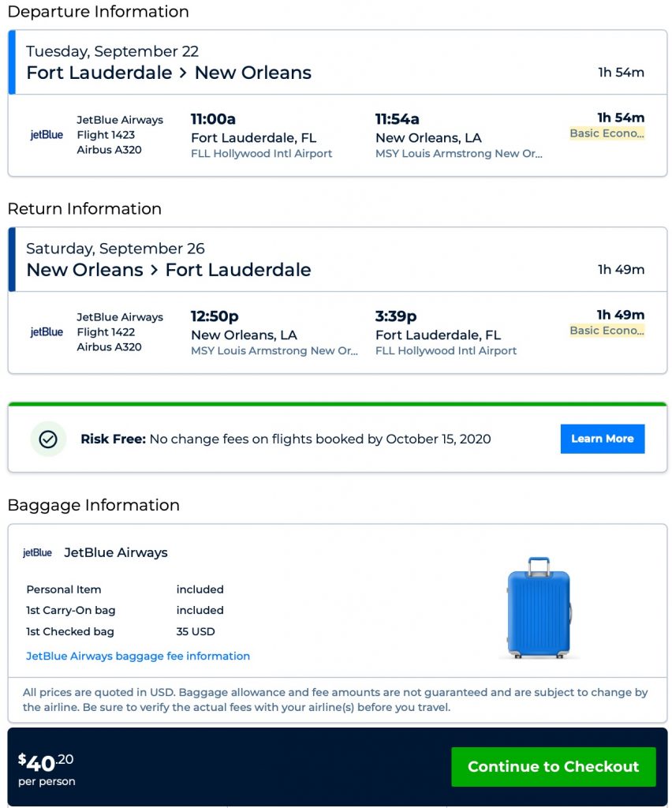Continue to Checkout with the green button
This screenshot has width=672, height=808.
point(553,766)
